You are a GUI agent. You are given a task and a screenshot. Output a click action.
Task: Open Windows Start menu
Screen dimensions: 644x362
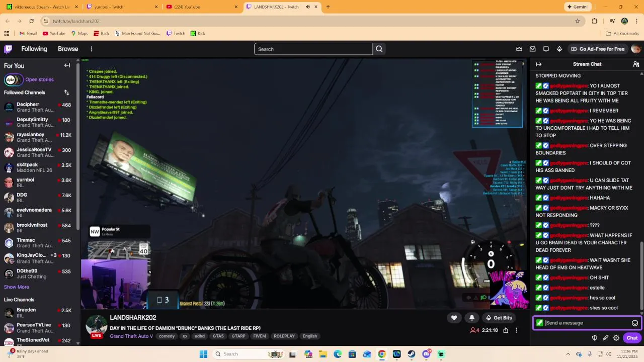click(x=203, y=354)
